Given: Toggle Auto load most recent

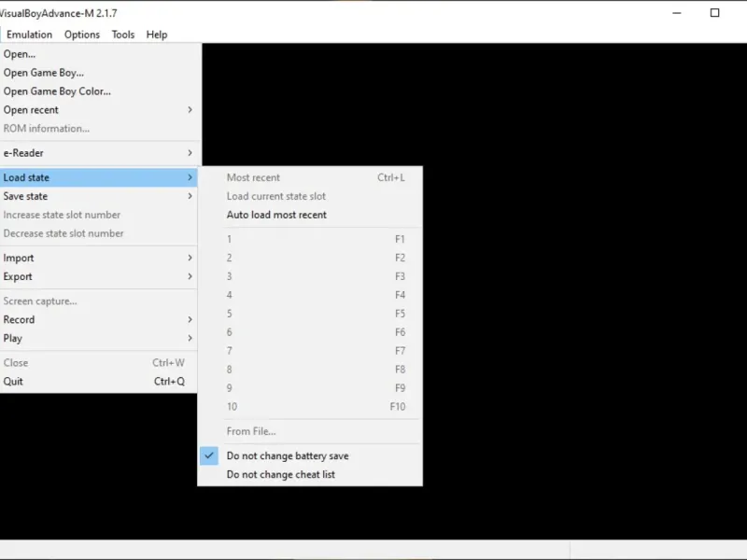Looking at the screenshot, I should (310, 215).
